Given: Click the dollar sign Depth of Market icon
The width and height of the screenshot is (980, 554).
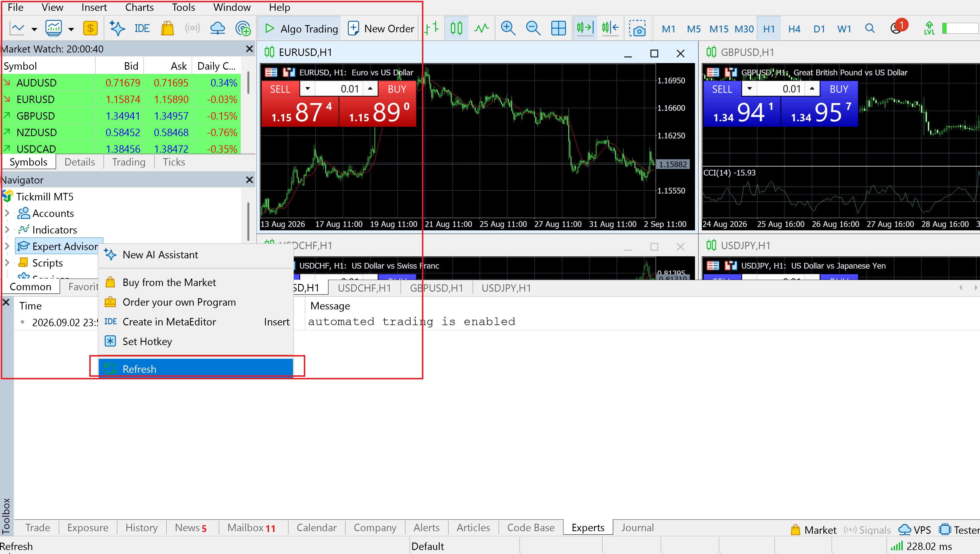Looking at the screenshot, I should (90, 29).
